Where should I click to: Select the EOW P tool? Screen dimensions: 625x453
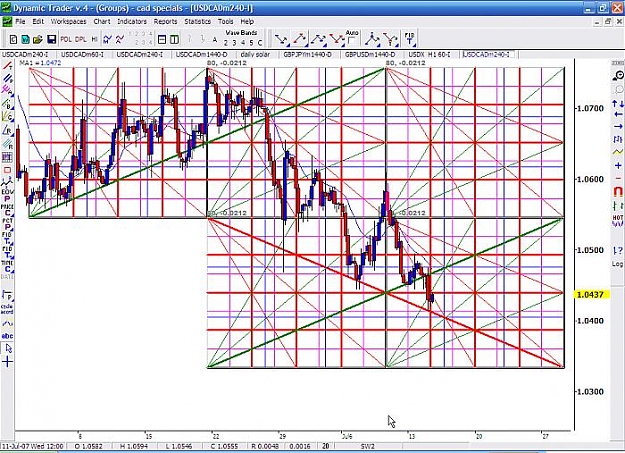click(7, 195)
